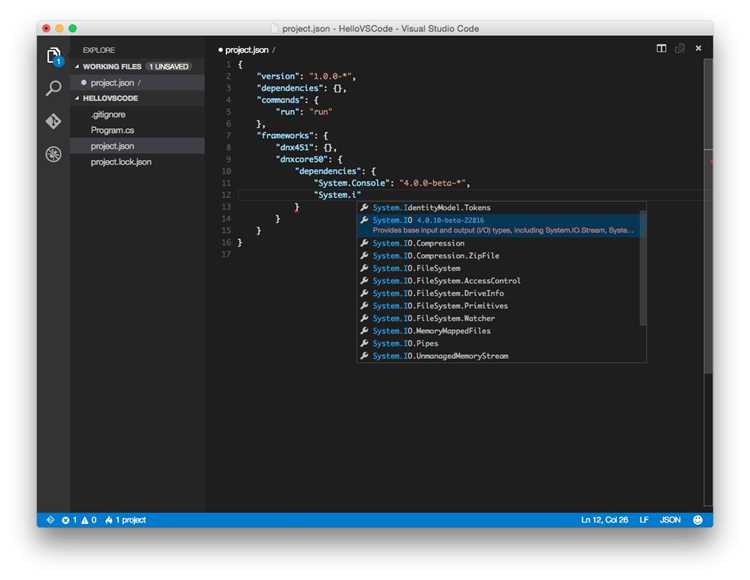The width and height of the screenshot is (750, 580).
Task: Click the "dnxcore50" key in editor
Action: click(x=302, y=159)
